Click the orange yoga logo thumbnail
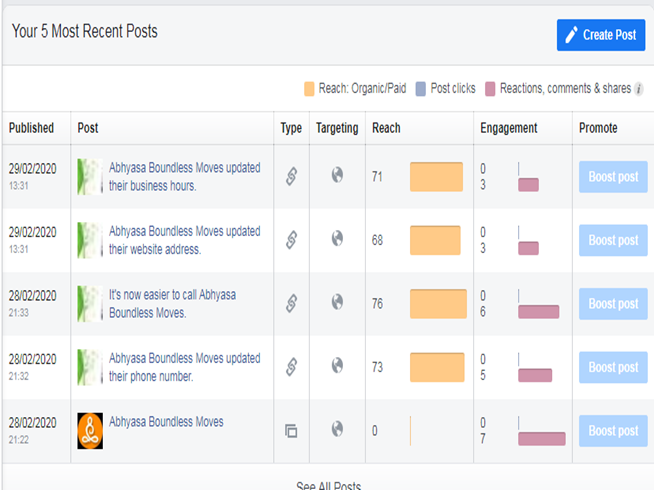Viewport: 654px width, 490px height. tap(90, 431)
